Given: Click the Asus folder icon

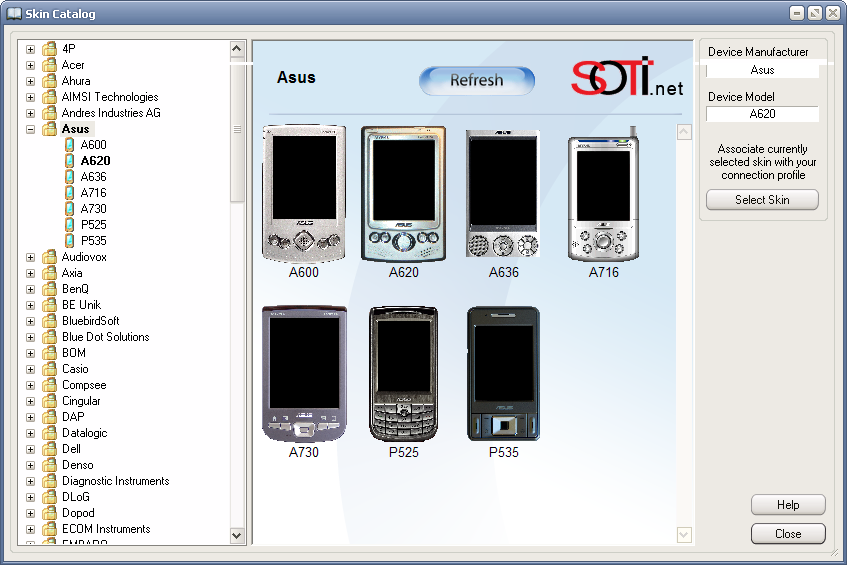Looking at the screenshot, I should (49, 129).
